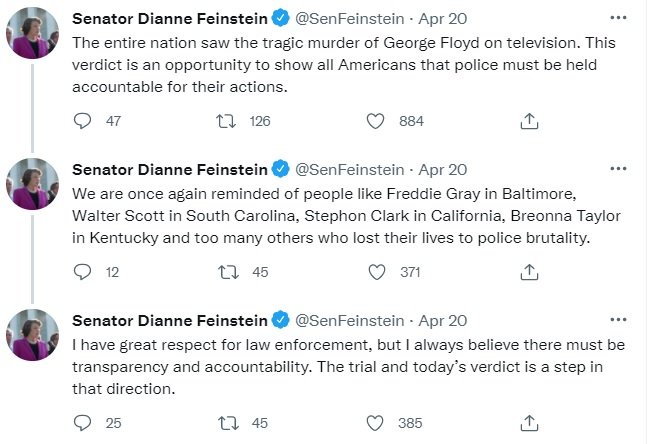
Task: Retweet the Freddie Gray tweet
Action: click(x=227, y=272)
